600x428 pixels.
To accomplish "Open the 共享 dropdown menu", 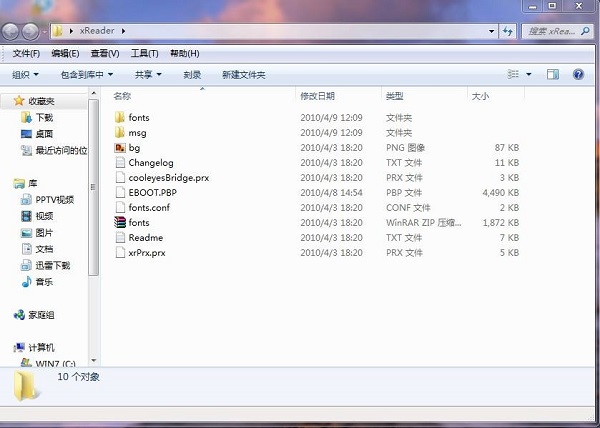I will click(x=149, y=75).
